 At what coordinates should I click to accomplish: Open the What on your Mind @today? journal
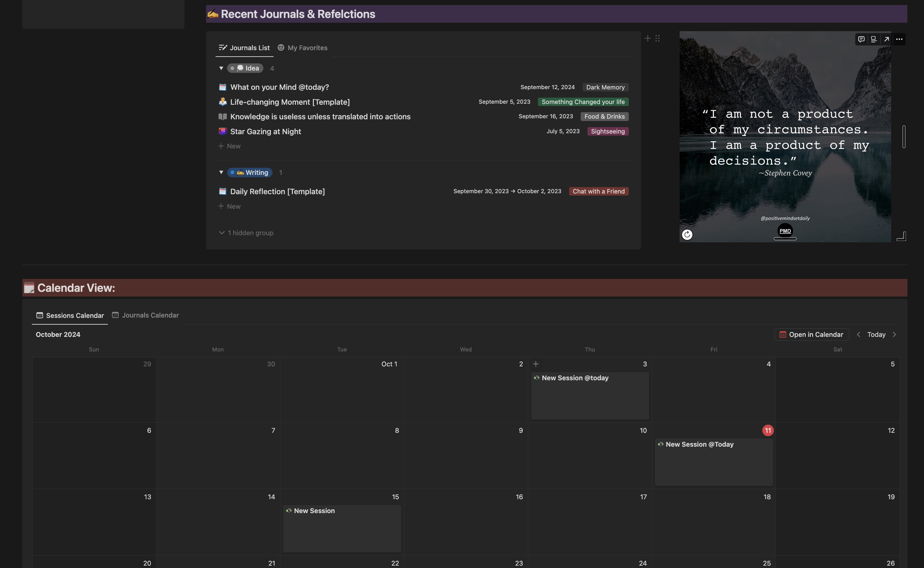click(x=279, y=87)
